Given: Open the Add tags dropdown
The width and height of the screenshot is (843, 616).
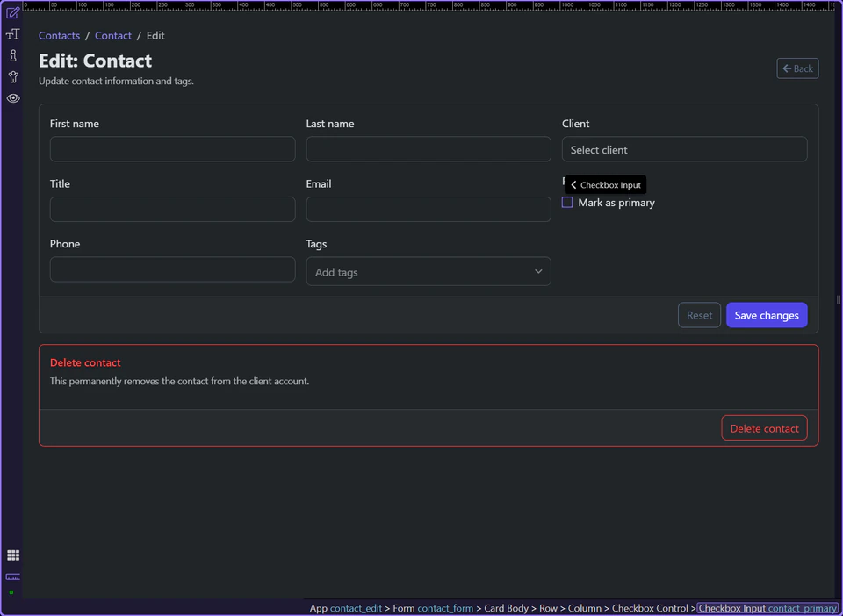Looking at the screenshot, I should (428, 271).
